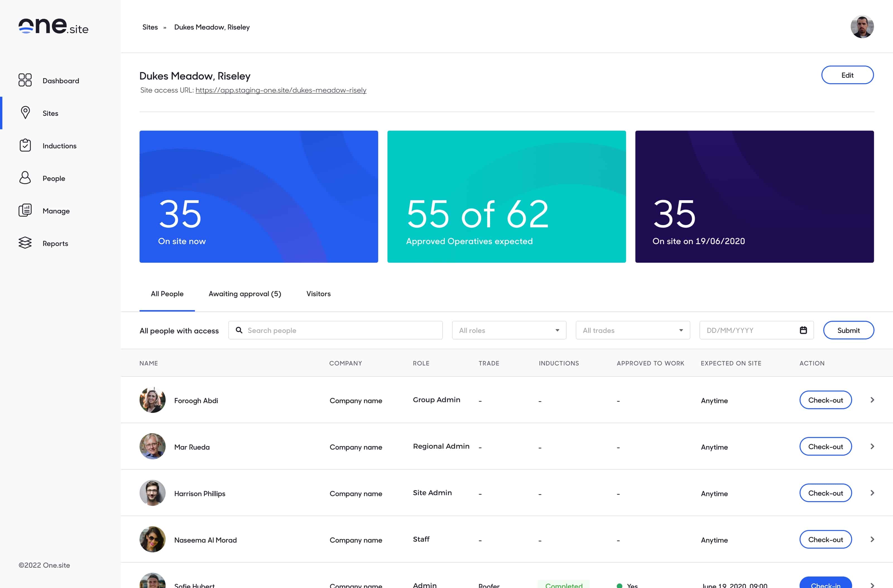The width and height of the screenshot is (893, 588).
Task: Check out Mar Rueda
Action: coord(825,446)
